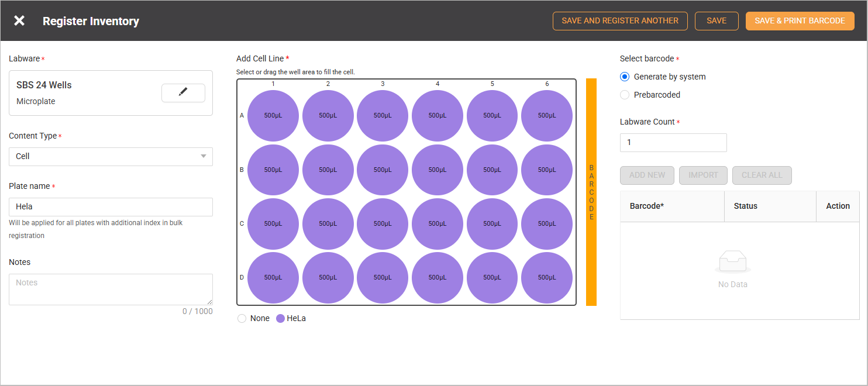Select well D6 on the plate
The image size is (868, 386).
(547, 277)
